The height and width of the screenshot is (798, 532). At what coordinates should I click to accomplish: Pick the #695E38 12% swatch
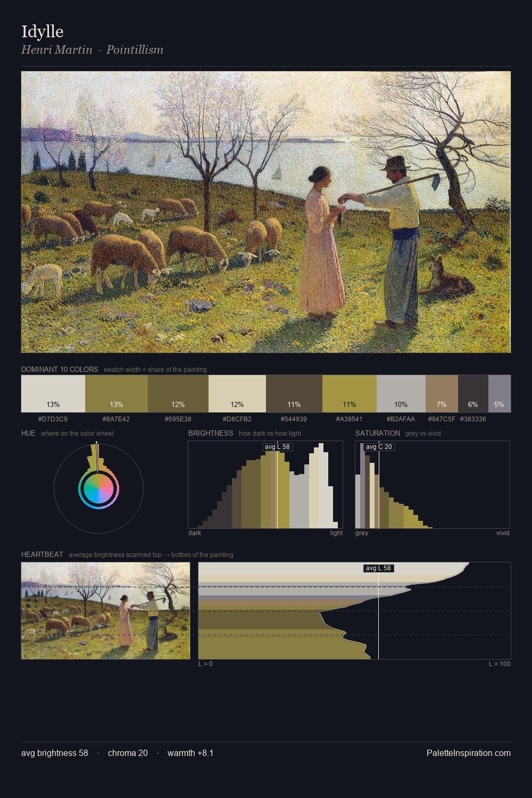(x=178, y=394)
